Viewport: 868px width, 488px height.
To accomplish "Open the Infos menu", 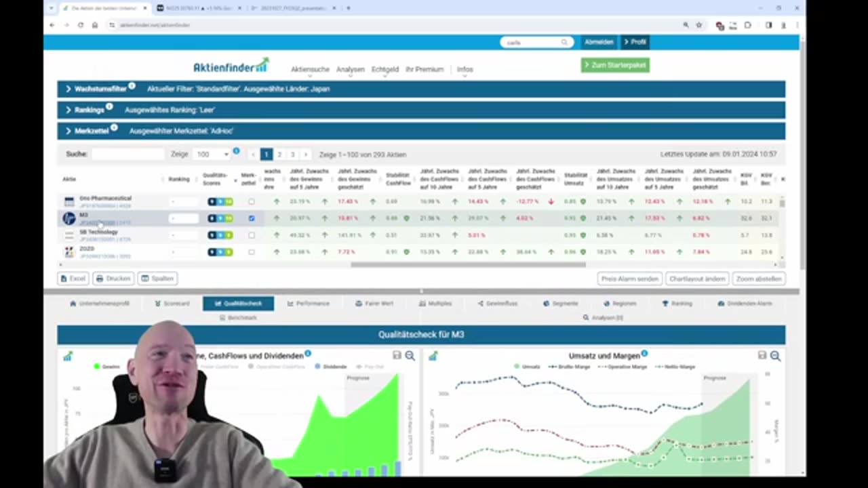I will [x=465, y=69].
